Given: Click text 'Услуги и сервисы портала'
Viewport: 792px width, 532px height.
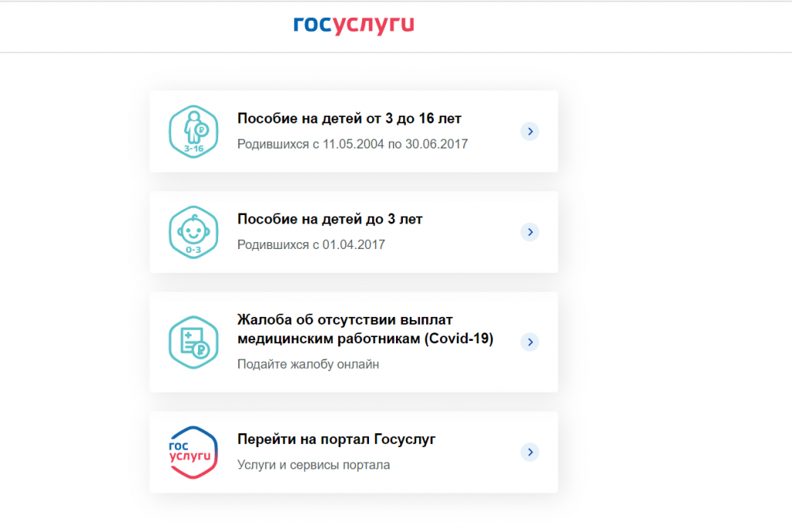Looking at the screenshot, I should [x=314, y=465].
